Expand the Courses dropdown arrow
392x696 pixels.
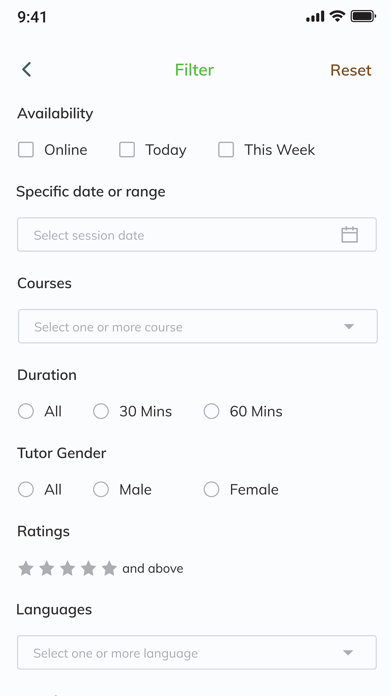349,327
